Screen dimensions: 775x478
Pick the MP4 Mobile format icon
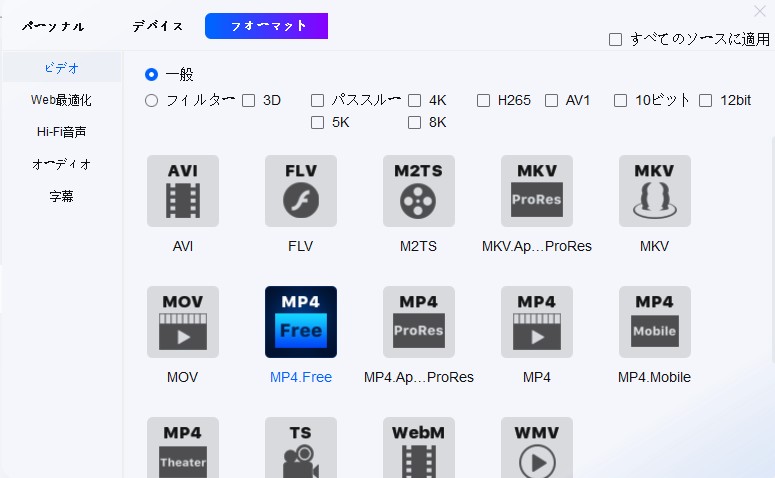654,322
